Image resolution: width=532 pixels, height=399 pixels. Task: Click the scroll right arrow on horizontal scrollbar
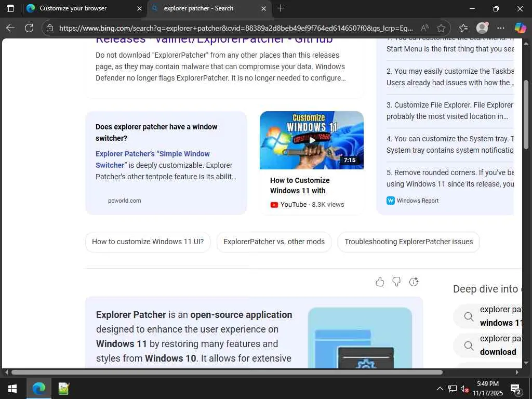point(517,372)
